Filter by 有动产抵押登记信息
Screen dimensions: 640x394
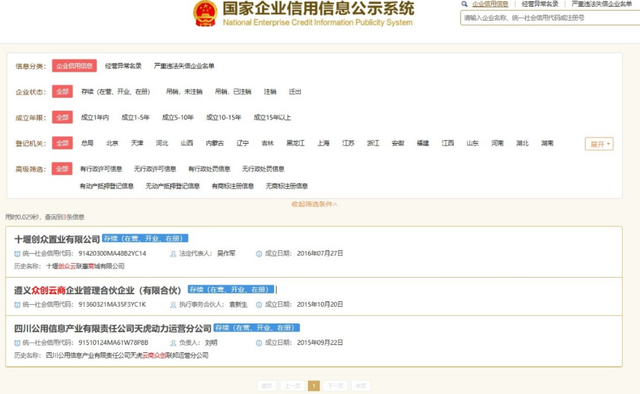(107, 186)
